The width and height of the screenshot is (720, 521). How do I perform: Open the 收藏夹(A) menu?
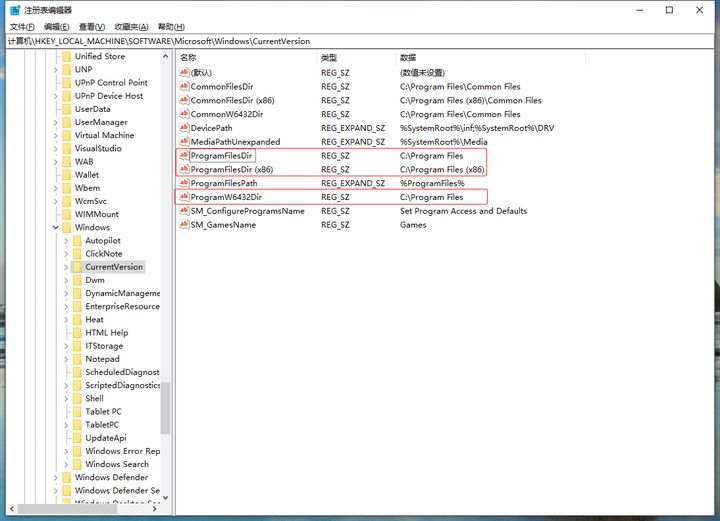[x=131, y=27]
